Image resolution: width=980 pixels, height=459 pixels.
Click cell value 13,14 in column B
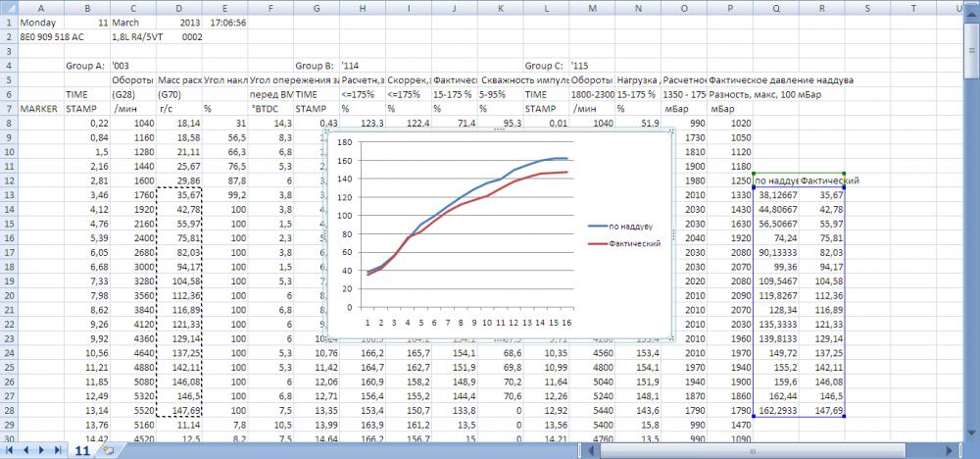[x=87, y=411]
